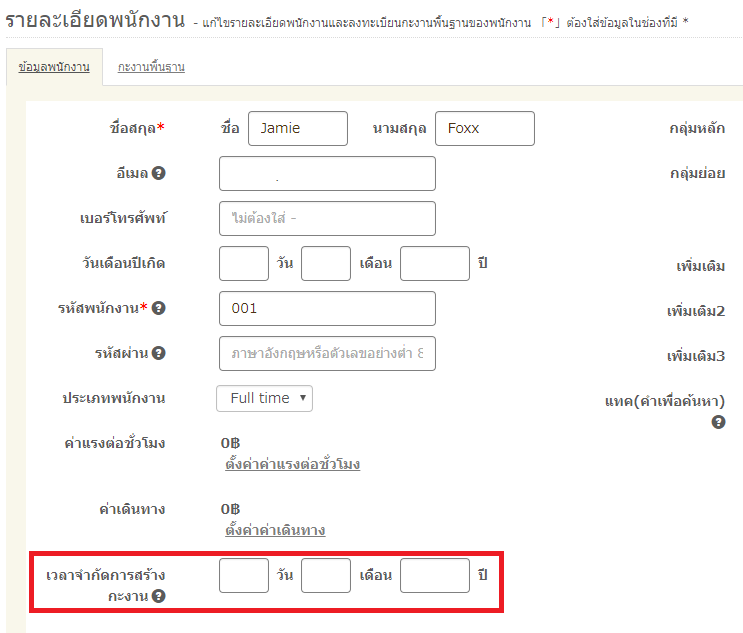Click the shift limit year (ปี) box
This screenshot has height=633, width=743.
(434, 576)
